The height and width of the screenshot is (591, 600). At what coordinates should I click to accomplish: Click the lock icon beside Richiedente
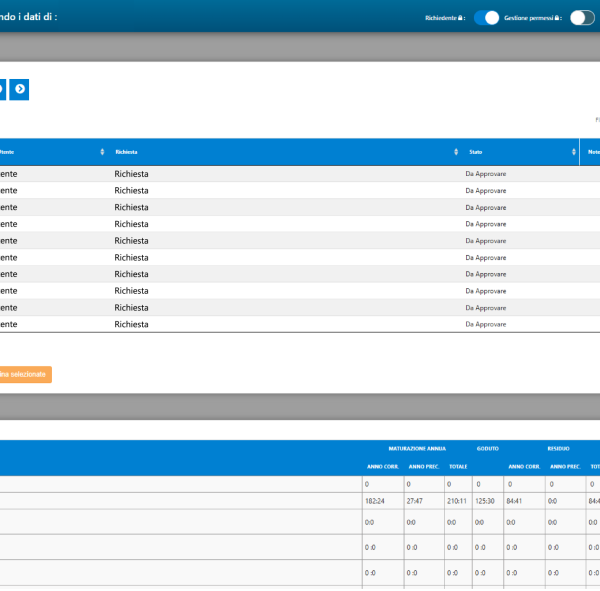pyautogui.click(x=460, y=18)
